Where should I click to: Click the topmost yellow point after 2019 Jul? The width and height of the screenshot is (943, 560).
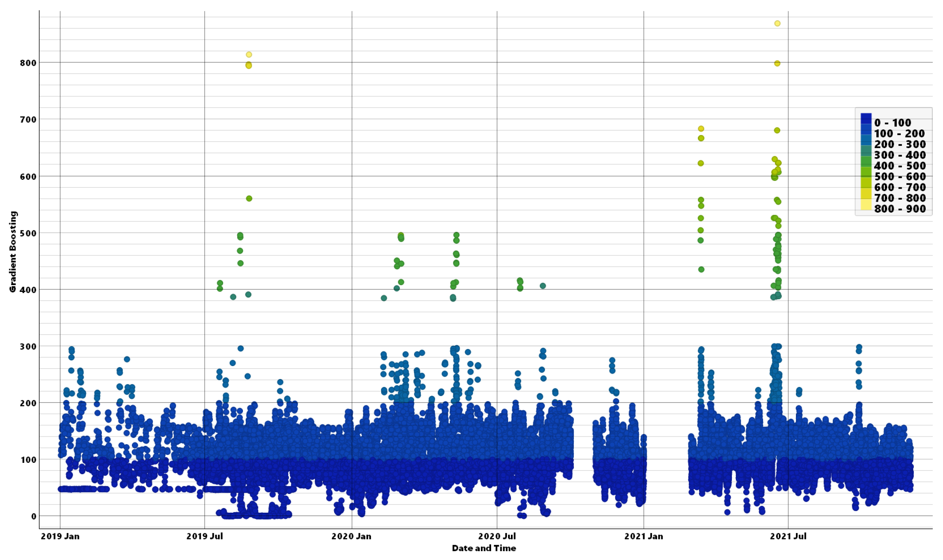tap(249, 55)
